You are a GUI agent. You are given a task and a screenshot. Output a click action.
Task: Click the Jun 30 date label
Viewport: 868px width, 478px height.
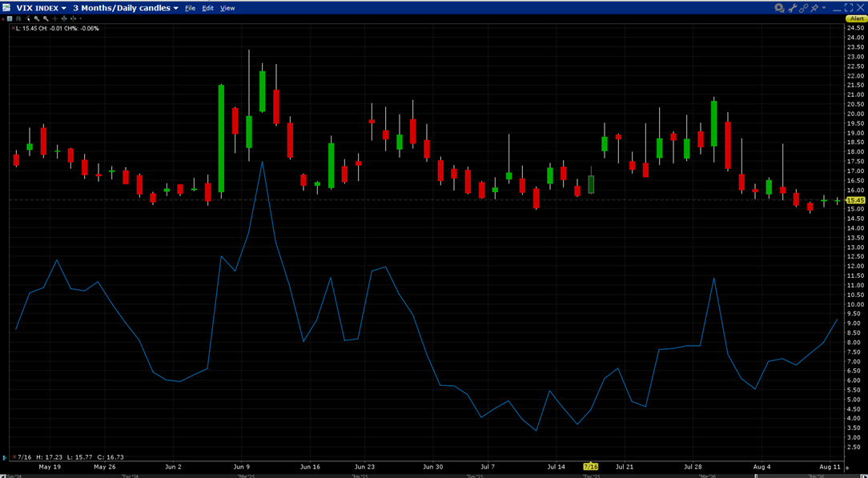(433, 467)
